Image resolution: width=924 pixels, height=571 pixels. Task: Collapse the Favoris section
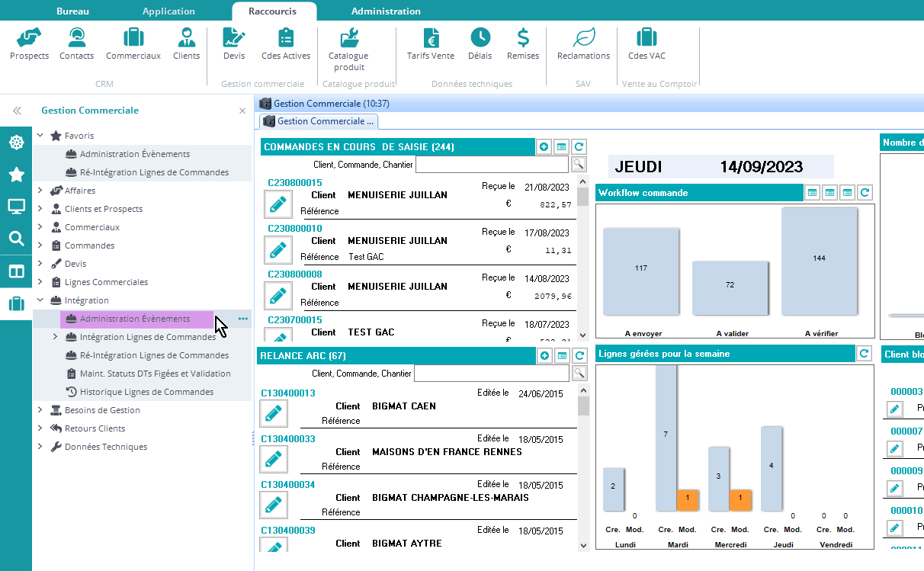click(40, 136)
